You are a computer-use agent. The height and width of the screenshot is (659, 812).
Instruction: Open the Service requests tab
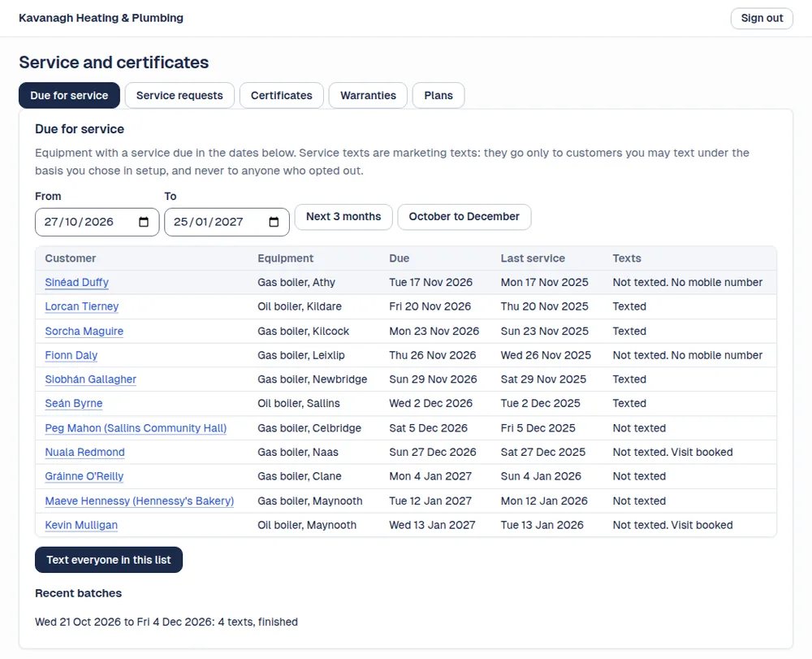179,95
